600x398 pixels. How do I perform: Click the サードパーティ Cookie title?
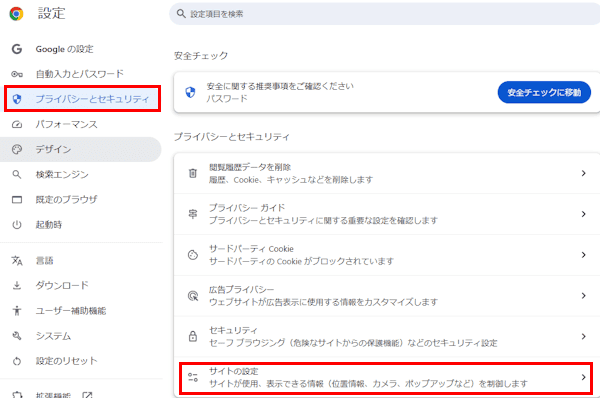click(251, 249)
